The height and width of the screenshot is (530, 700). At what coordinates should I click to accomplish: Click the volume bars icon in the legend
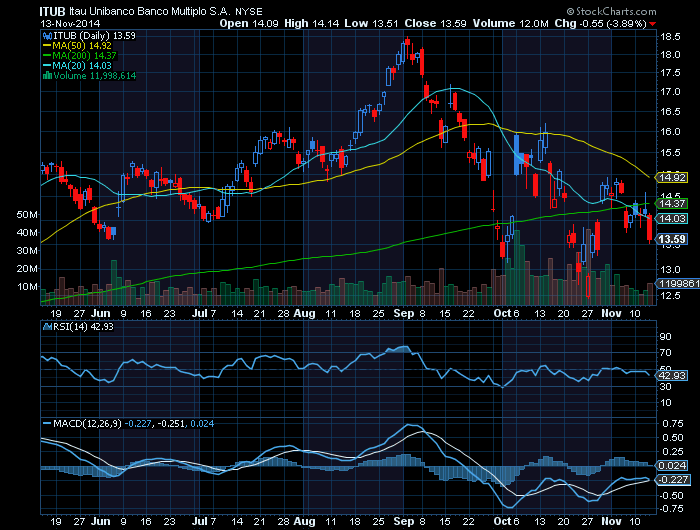[47, 75]
